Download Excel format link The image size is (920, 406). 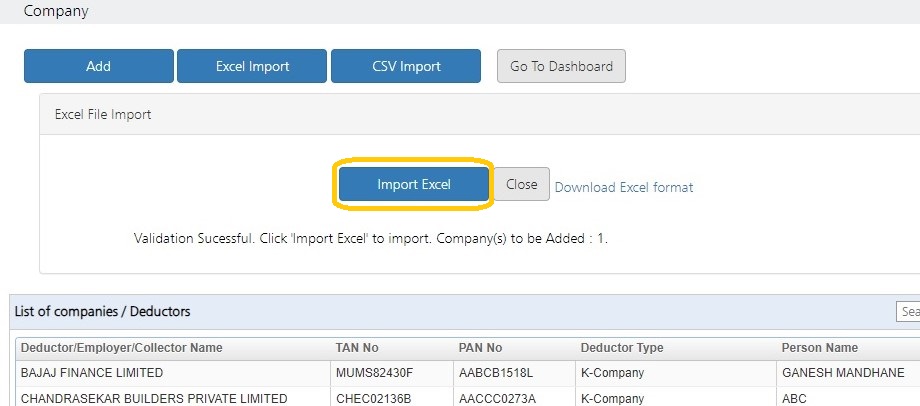point(624,187)
